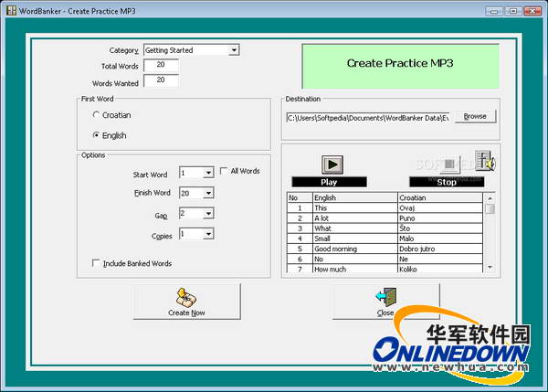Select the English radio button

pyautogui.click(x=96, y=135)
